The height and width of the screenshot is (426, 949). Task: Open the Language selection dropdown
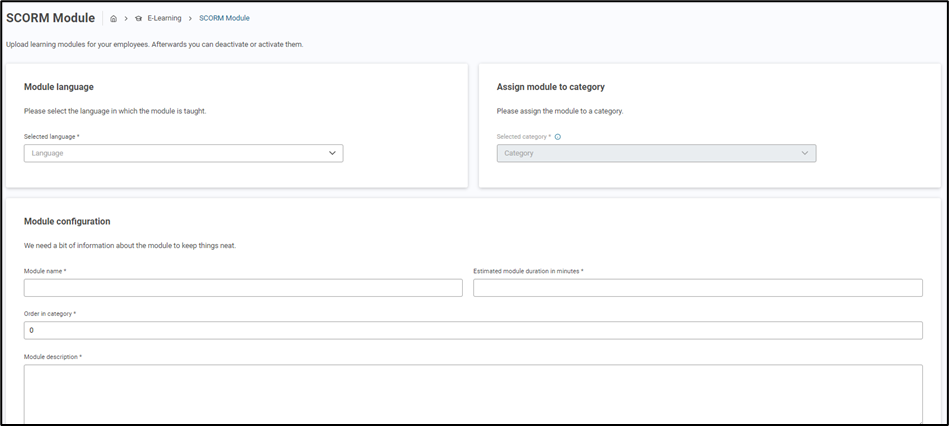(183, 153)
